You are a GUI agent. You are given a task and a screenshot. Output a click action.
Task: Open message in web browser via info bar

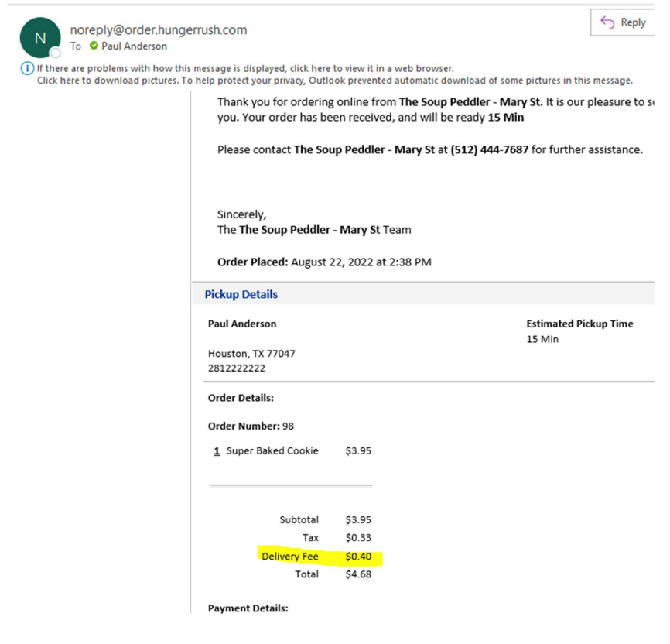[x=245, y=68]
